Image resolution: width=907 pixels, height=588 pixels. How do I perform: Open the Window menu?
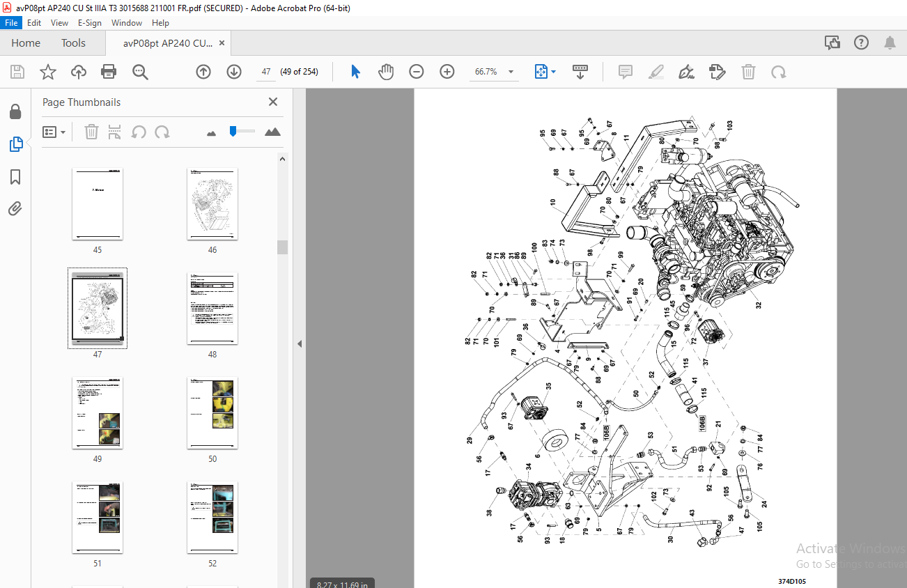tap(127, 23)
